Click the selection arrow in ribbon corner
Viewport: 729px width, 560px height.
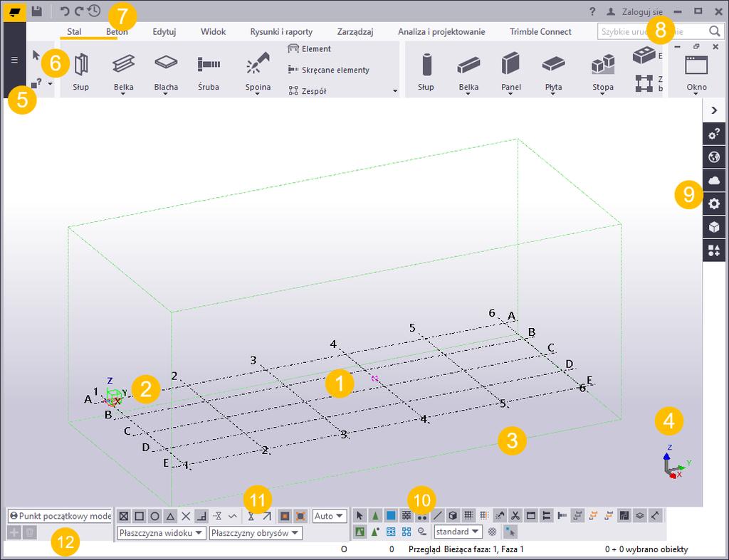[x=36, y=56]
